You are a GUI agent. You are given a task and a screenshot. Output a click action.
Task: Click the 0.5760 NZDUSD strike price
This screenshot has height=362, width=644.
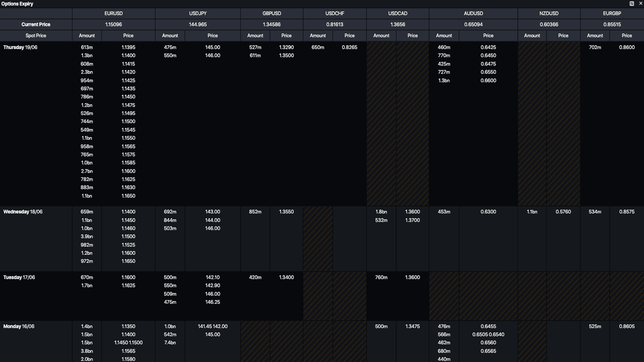563,212
